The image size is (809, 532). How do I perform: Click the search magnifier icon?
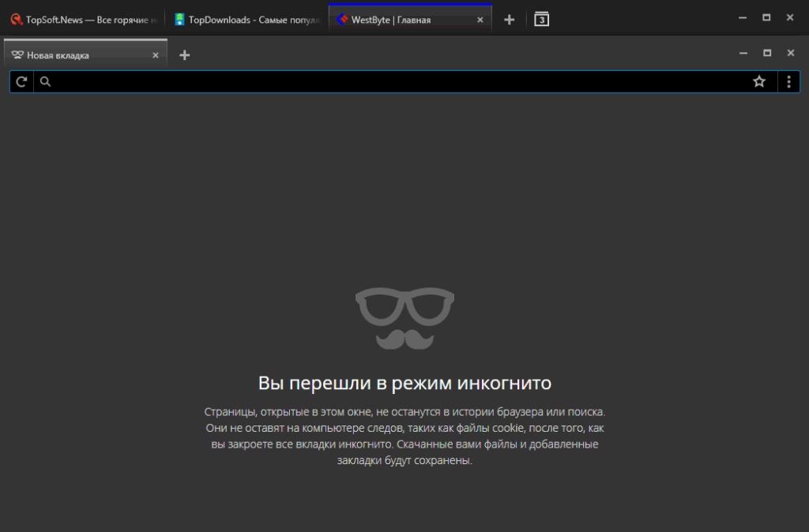[x=45, y=81]
